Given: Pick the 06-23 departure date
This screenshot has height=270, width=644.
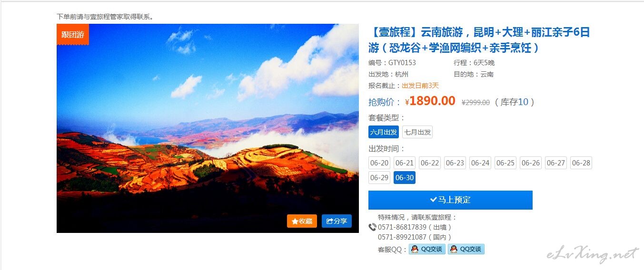Looking at the screenshot, I should [455, 163].
